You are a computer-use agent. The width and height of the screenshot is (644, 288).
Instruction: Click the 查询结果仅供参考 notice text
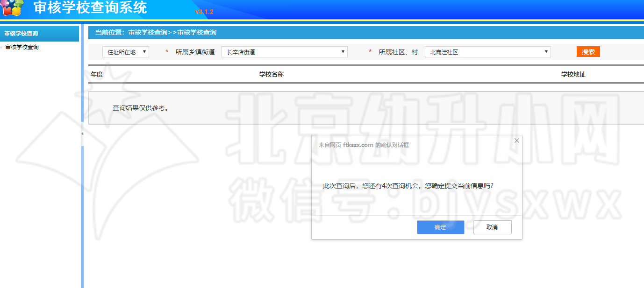(x=140, y=108)
